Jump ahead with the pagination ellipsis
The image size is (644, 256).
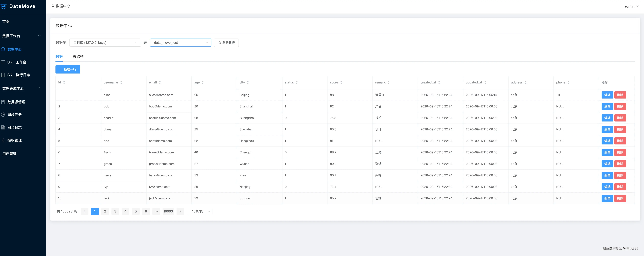point(156,211)
